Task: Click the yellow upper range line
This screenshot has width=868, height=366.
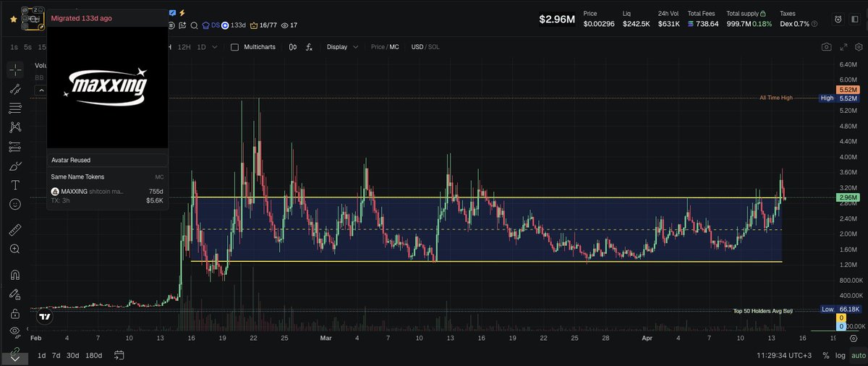Action: click(486, 197)
